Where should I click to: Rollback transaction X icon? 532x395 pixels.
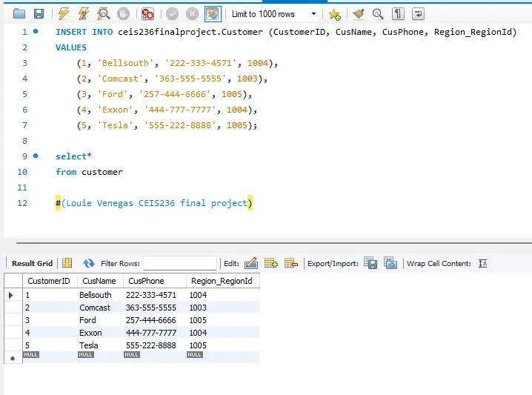click(192, 14)
